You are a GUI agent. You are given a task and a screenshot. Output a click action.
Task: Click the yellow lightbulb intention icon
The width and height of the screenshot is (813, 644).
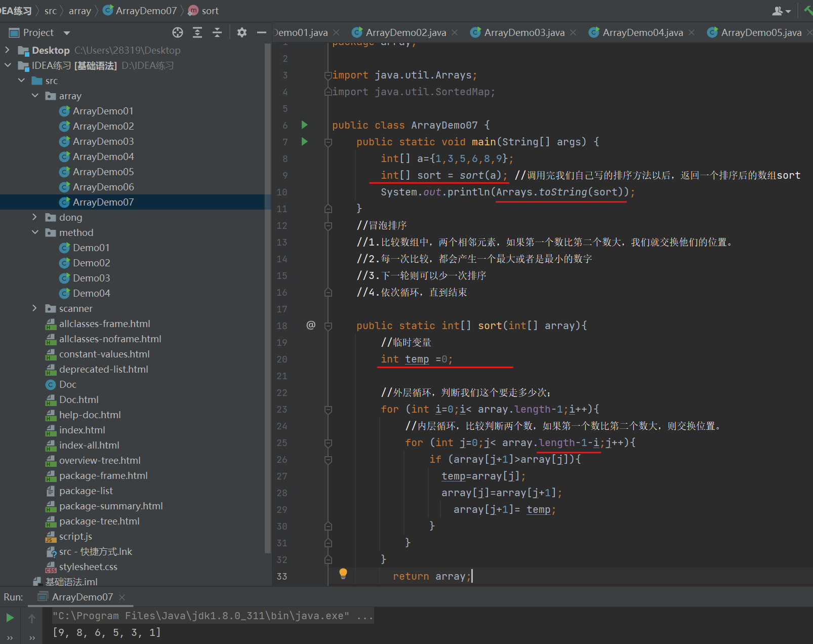pyautogui.click(x=343, y=573)
